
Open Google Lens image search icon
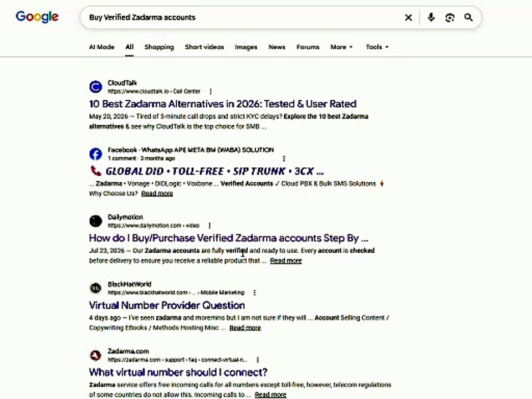pos(450,17)
